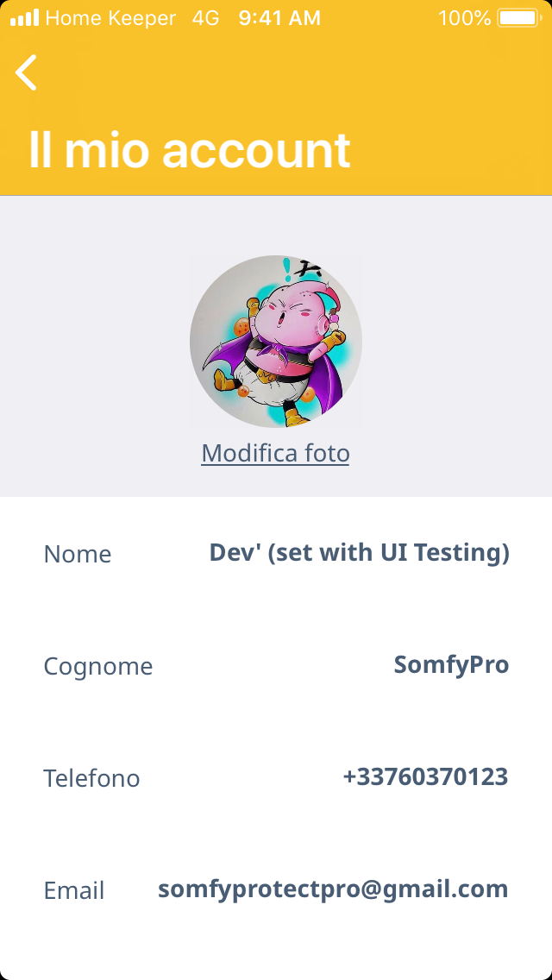Click the Home Keeper carrier name
This screenshot has width=552, height=980.
[x=110, y=18]
